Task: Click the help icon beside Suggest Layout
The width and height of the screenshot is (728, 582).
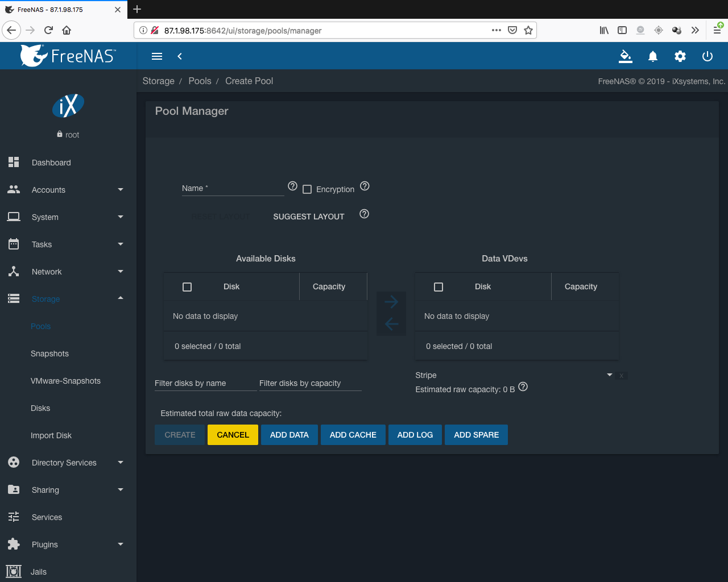Action: tap(364, 214)
